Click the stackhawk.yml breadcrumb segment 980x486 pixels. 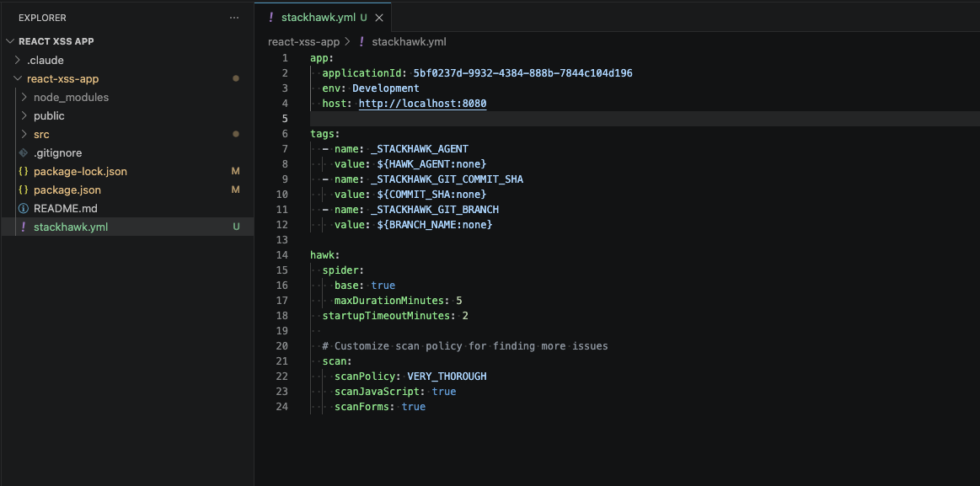[x=409, y=42]
